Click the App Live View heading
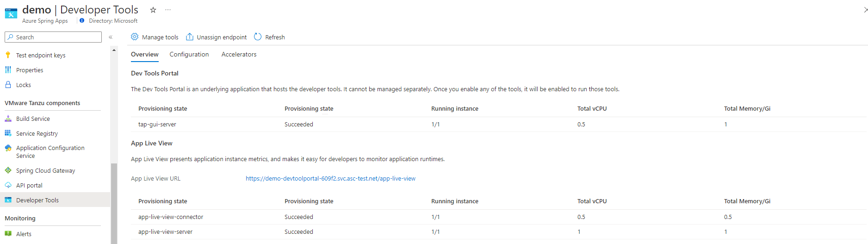The width and height of the screenshot is (868, 244). point(152,143)
